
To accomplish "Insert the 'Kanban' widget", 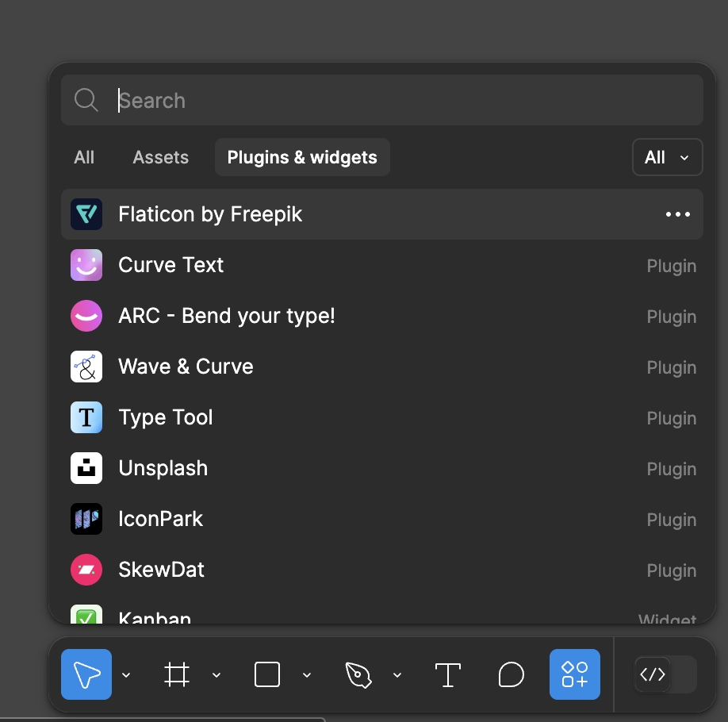I will pyautogui.click(x=382, y=610).
